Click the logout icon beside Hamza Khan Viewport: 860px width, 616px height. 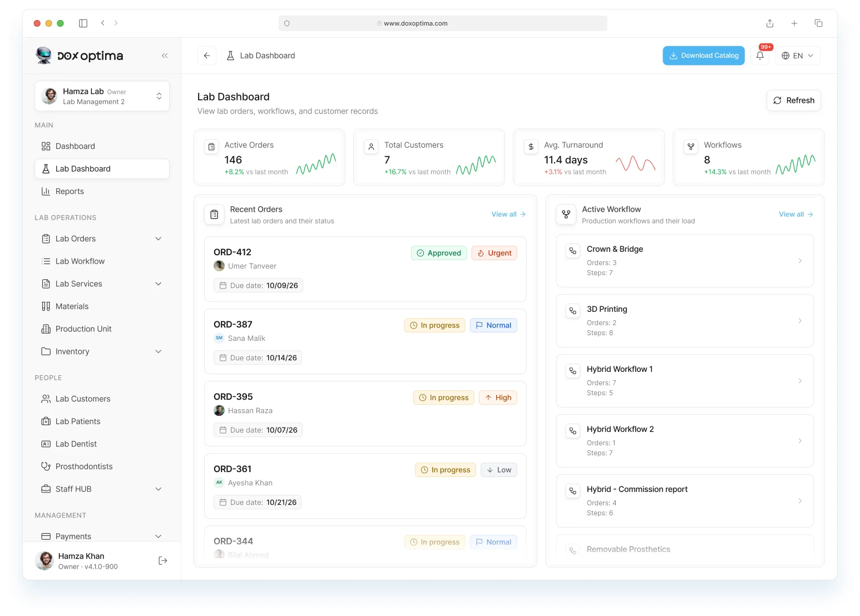pos(163,560)
